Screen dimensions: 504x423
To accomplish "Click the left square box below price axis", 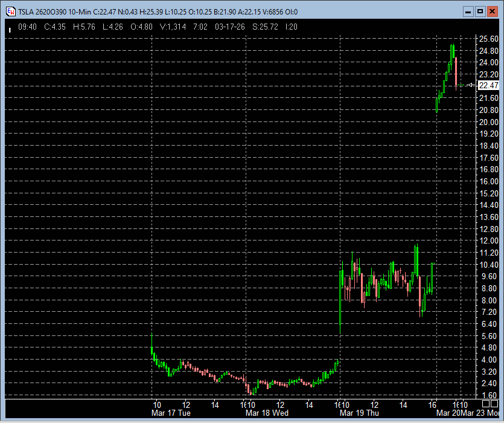I will click(x=486, y=403).
